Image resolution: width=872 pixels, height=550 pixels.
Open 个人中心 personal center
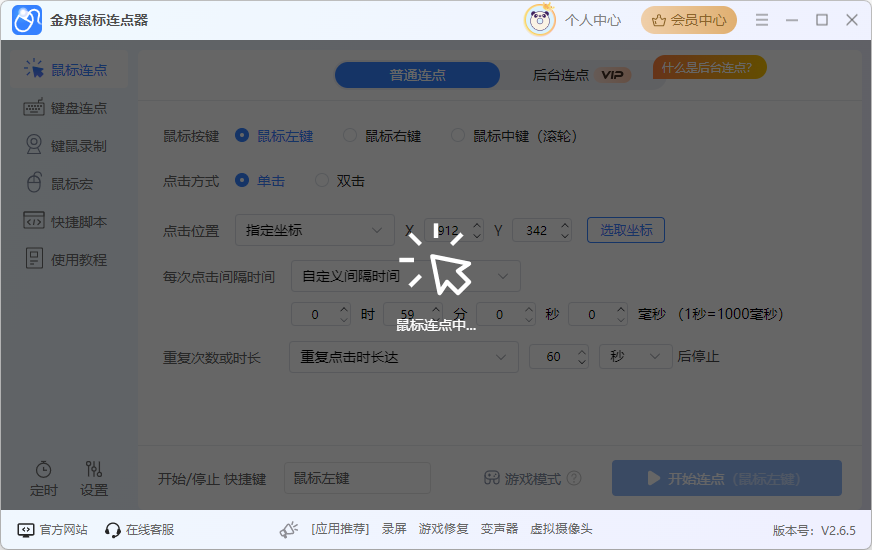[x=593, y=21]
